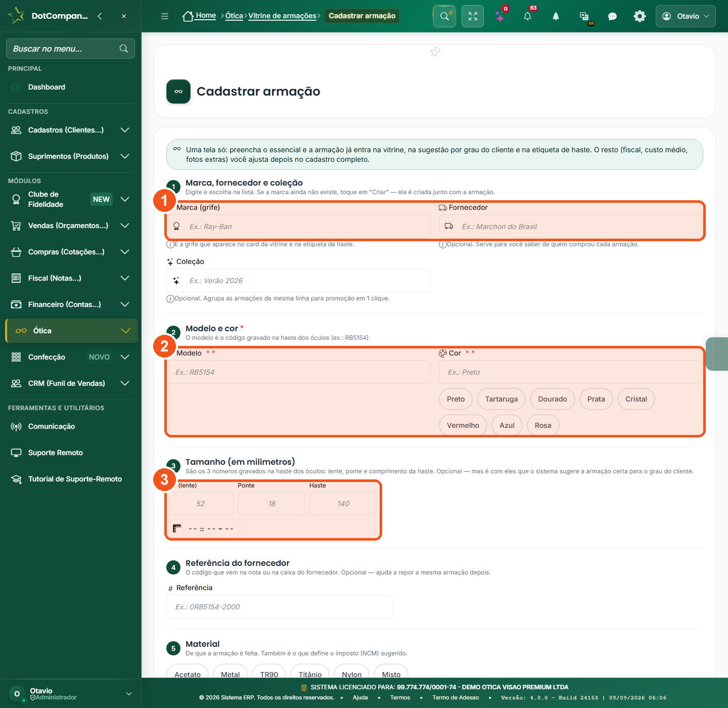Select the Tartaruga color chip
Viewport: 728px width, 708px height.
pyautogui.click(x=501, y=399)
